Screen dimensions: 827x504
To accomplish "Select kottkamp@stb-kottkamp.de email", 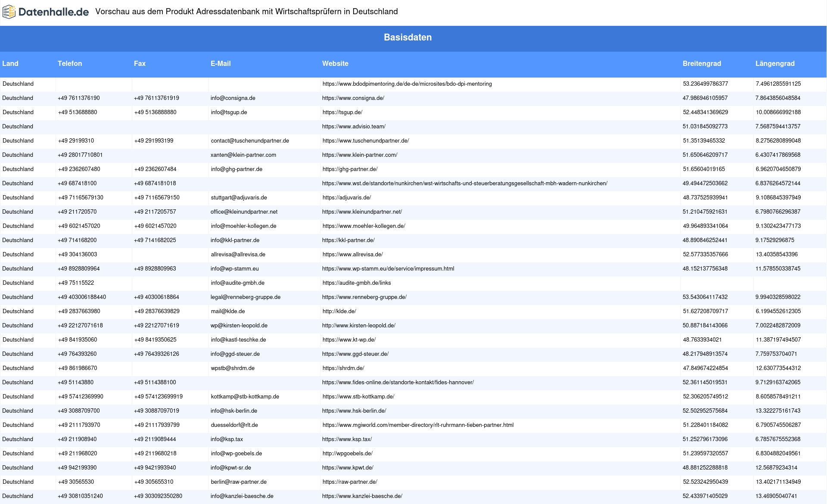I will (245, 397).
